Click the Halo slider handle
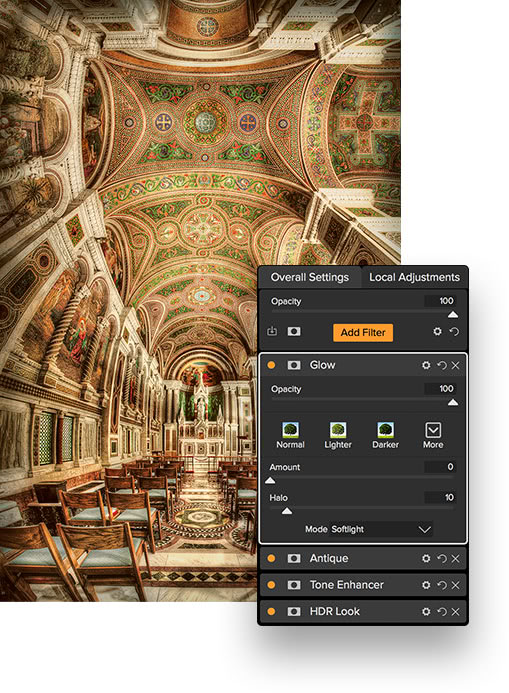Screen dimensions: 509x693 (x=287, y=511)
